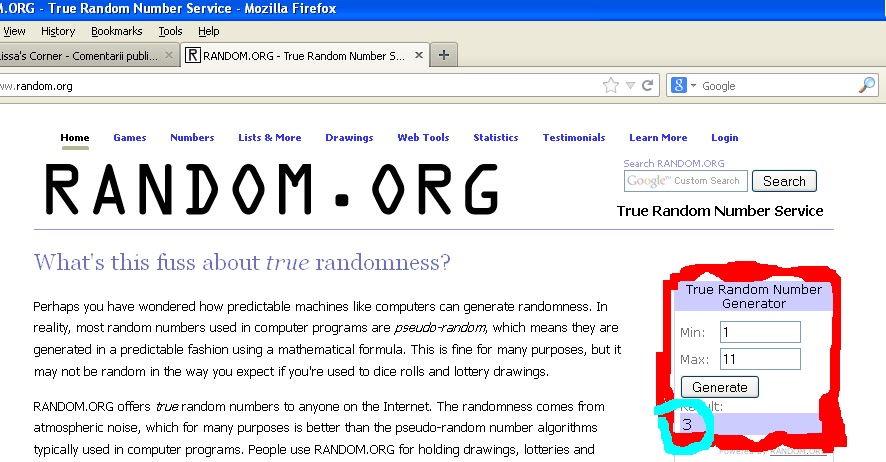Open the URL history dropdown arrow
The image size is (886, 462).
click(631, 86)
